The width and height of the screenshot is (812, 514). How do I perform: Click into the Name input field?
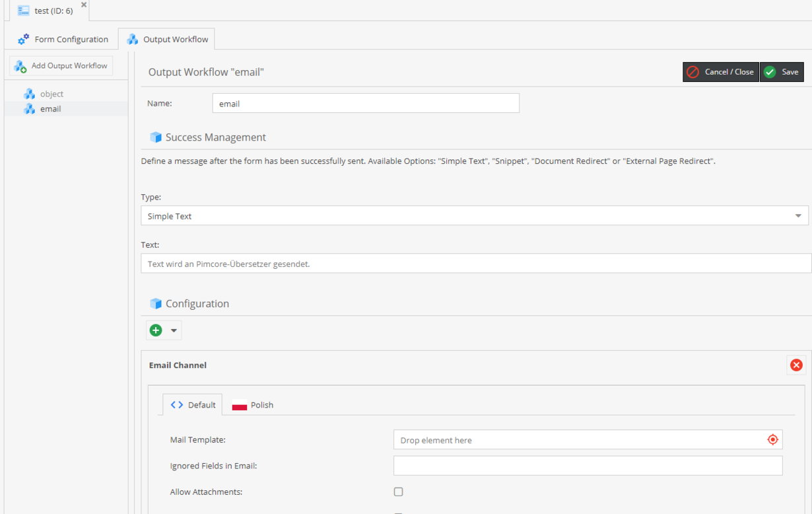[x=366, y=104]
